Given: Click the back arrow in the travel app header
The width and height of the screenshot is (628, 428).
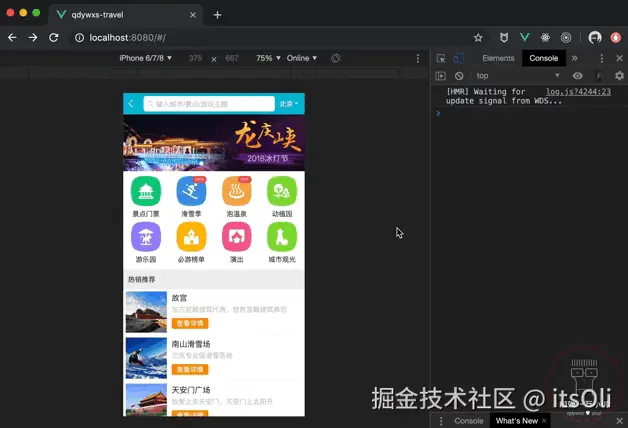Looking at the screenshot, I should coord(131,104).
